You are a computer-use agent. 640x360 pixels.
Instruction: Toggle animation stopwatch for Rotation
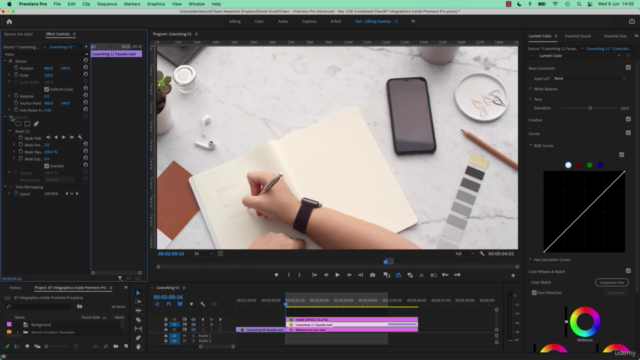[x=16, y=96]
